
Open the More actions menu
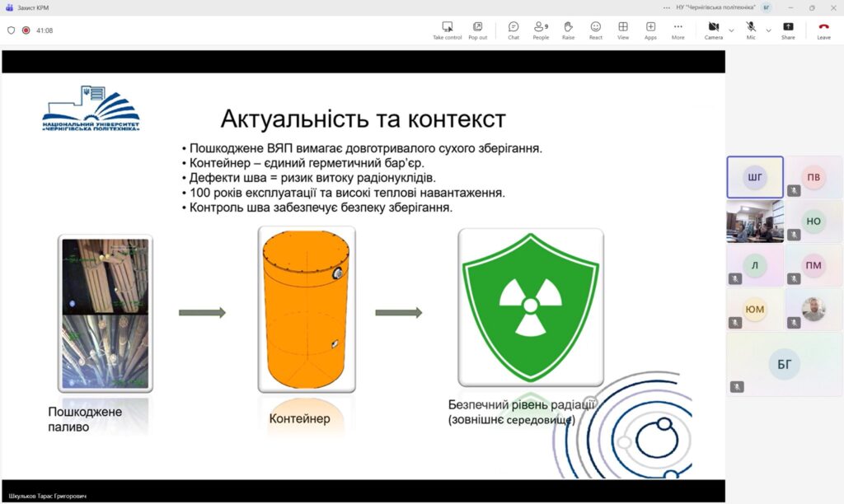[x=678, y=30]
